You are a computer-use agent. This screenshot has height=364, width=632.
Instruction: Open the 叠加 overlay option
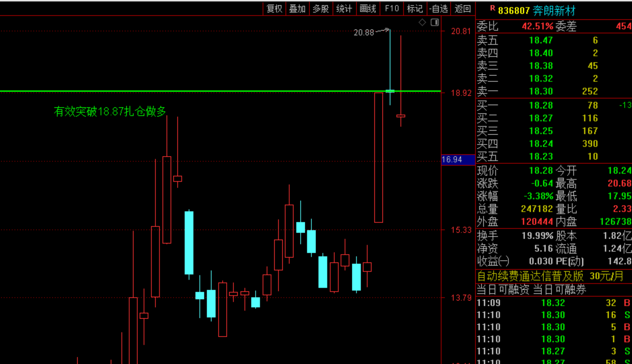click(297, 9)
